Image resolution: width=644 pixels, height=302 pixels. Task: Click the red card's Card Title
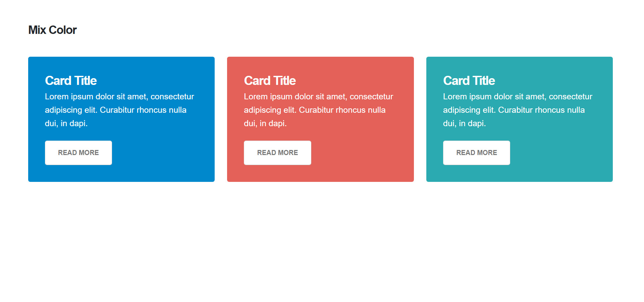pyautogui.click(x=270, y=81)
